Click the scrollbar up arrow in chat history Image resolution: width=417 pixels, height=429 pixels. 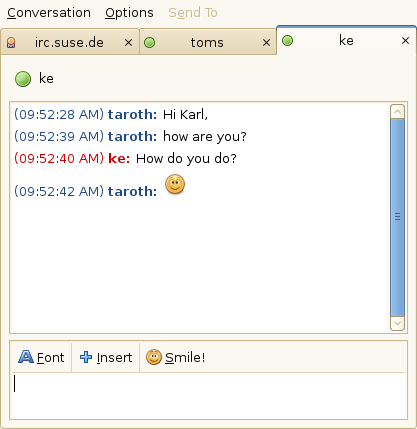397,112
